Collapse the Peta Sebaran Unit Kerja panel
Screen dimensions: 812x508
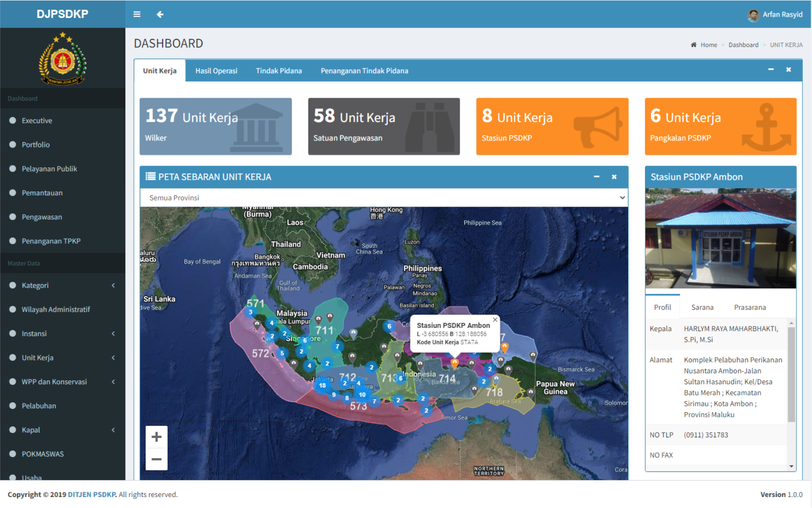click(x=597, y=177)
